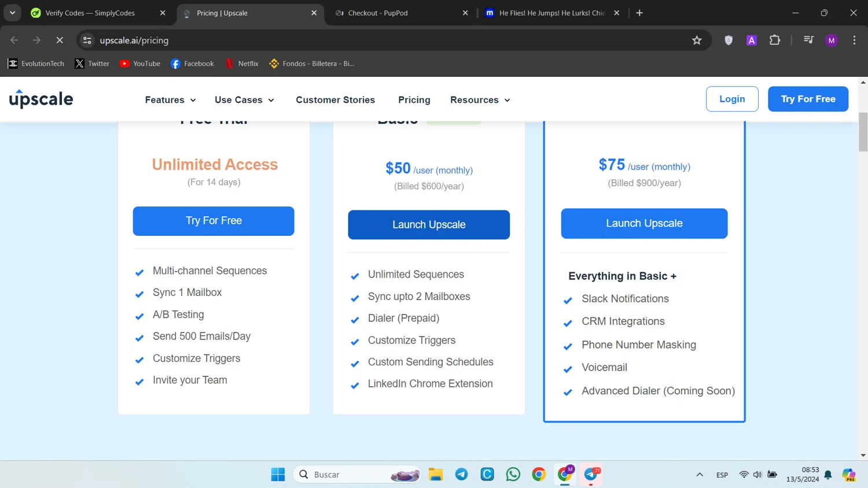This screenshot has width=868, height=488.
Task: Click the "Phone Number Masking" feature text
Action: (639, 345)
